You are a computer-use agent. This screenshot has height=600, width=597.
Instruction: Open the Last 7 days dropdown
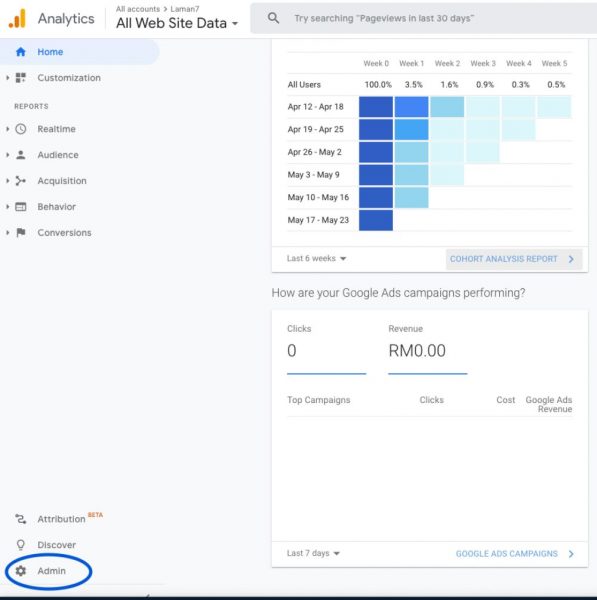(313, 553)
